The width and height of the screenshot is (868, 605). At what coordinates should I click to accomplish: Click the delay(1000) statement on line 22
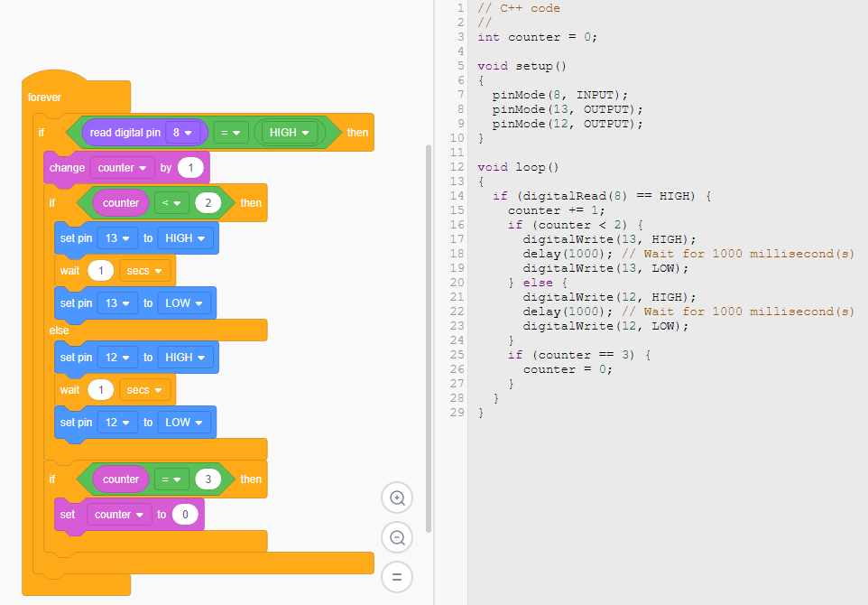coord(568,312)
